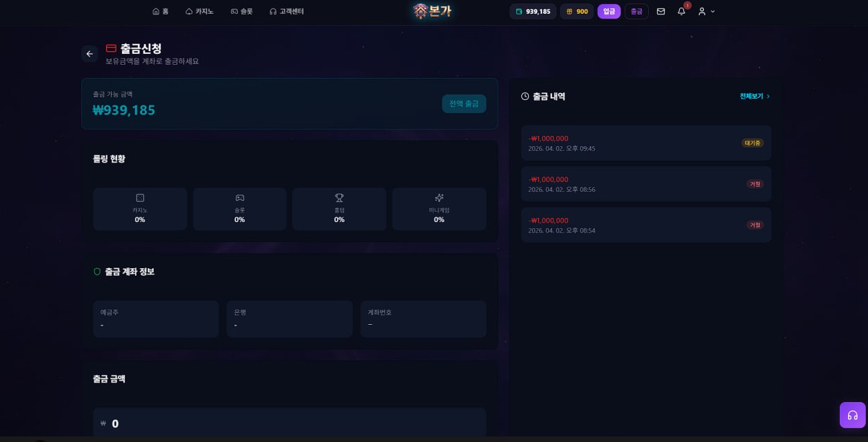The height and width of the screenshot is (442, 868).
Task: Click the 전액 출금 button
Action: (464, 103)
